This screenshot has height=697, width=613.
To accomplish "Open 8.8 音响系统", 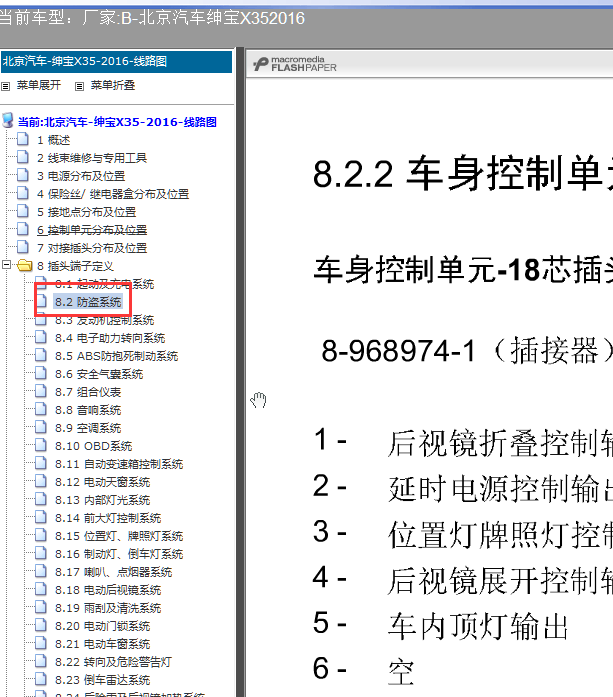I will (x=88, y=410).
